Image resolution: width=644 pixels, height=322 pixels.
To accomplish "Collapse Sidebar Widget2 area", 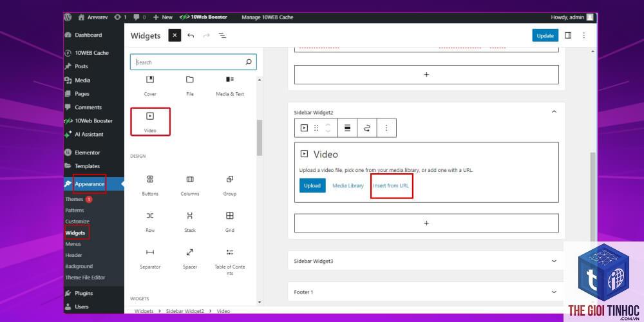I will tap(554, 111).
